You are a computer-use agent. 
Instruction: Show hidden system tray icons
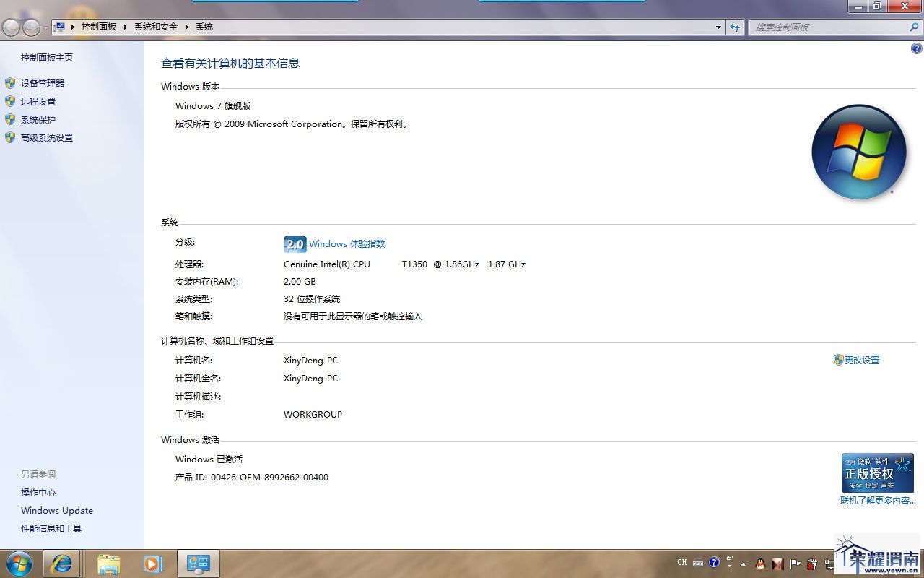coord(743,564)
